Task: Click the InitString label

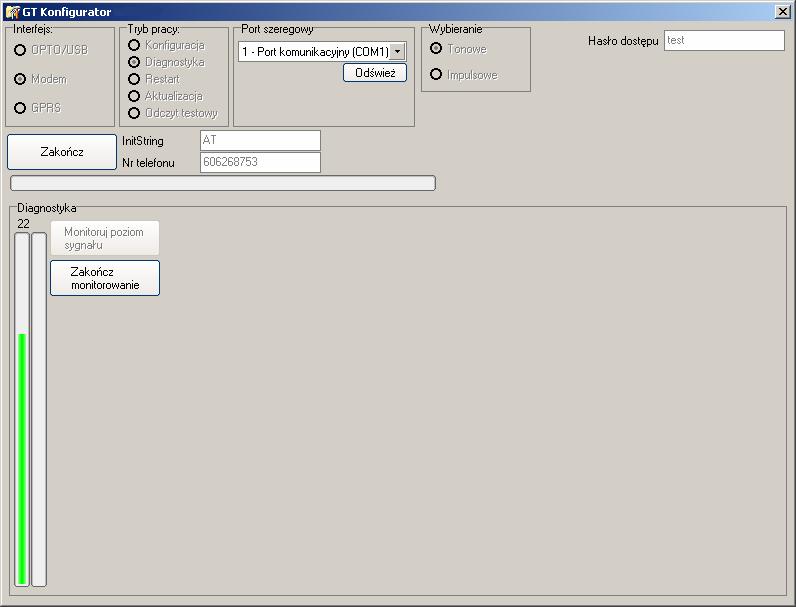Action: coord(143,141)
